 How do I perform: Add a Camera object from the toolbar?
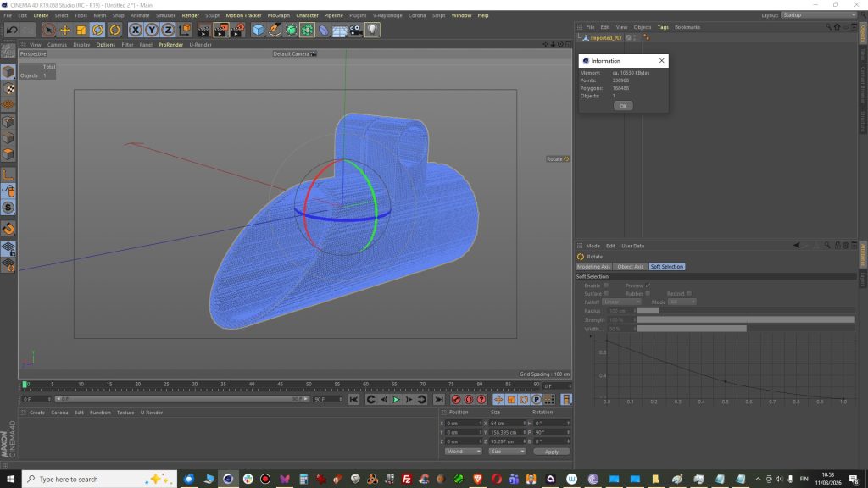355,30
